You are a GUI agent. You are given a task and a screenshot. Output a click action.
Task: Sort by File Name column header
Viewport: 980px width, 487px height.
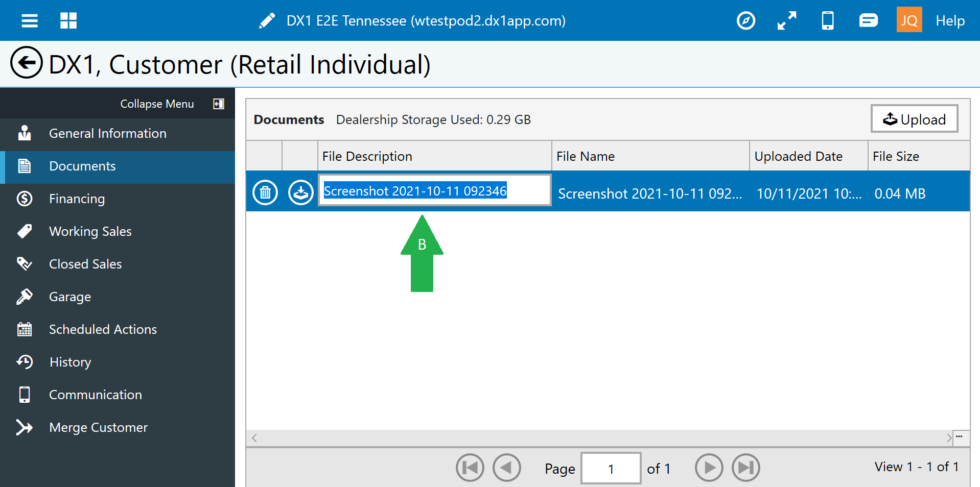650,156
